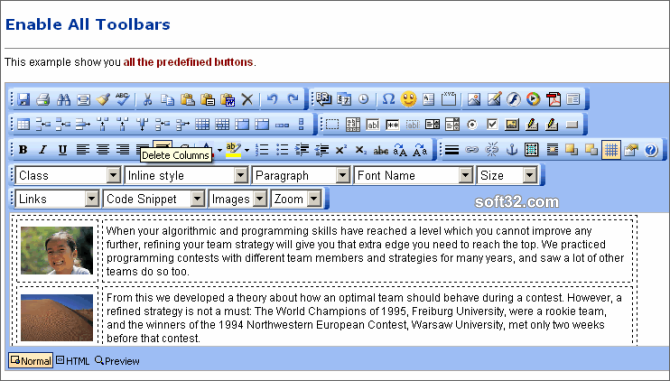Viewport: 670px width, 381px height.
Task: Click the Remove Link broken chain icon
Action: 492,149
